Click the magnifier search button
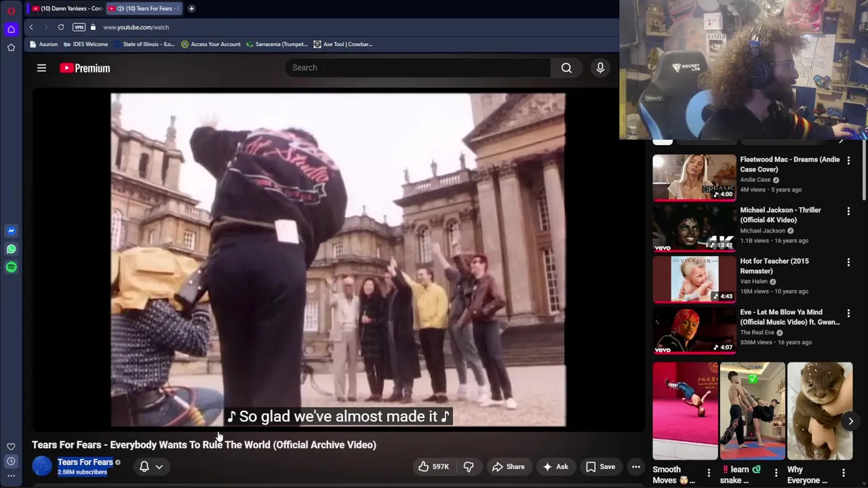The image size is (868, 488). 566,68
